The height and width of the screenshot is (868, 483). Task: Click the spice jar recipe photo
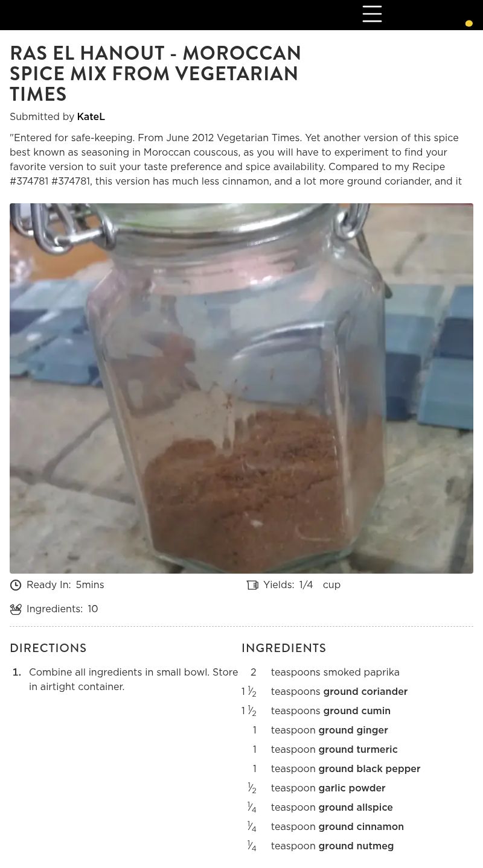(241, 388)
